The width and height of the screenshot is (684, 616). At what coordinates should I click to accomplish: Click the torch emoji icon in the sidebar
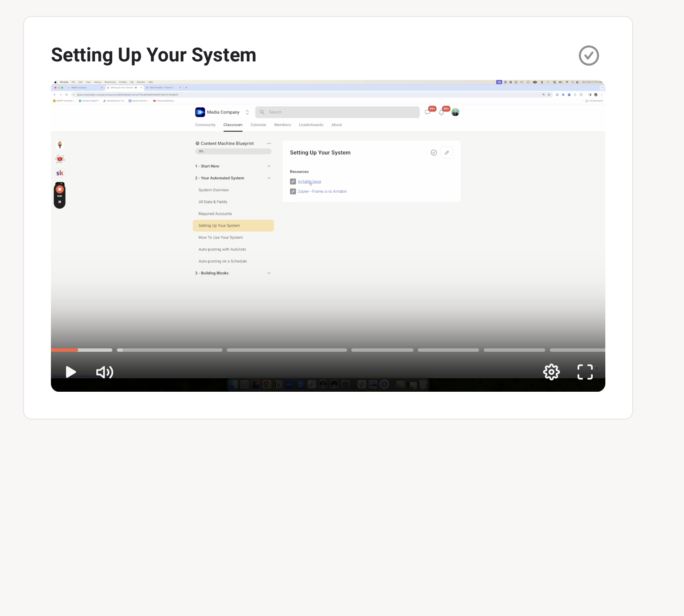tap(60, 145)
